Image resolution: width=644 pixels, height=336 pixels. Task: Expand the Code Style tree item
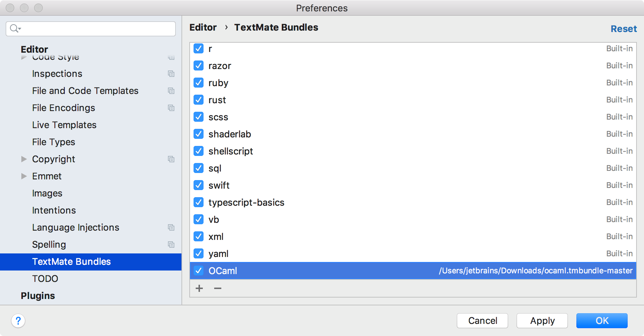(24, 57)
